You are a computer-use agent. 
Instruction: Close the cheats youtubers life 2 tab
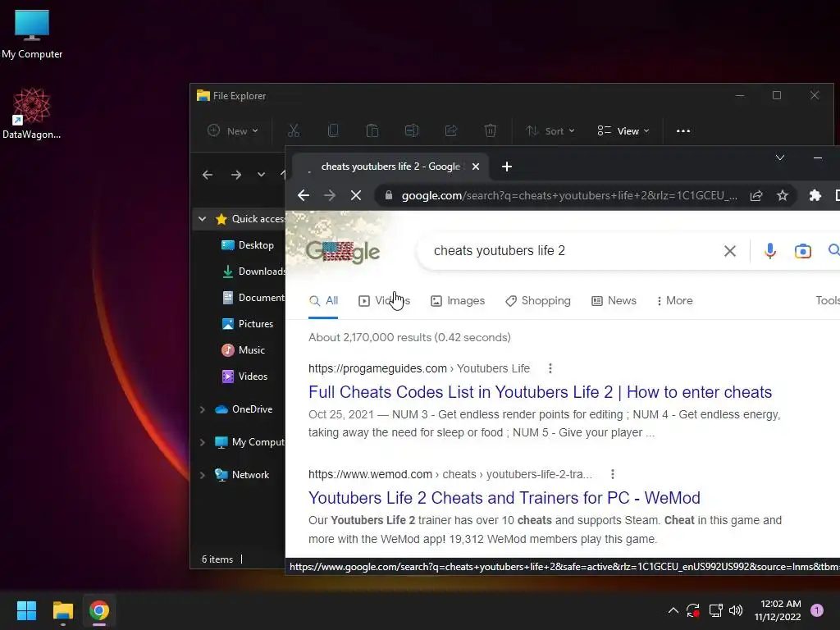point(475,167)
